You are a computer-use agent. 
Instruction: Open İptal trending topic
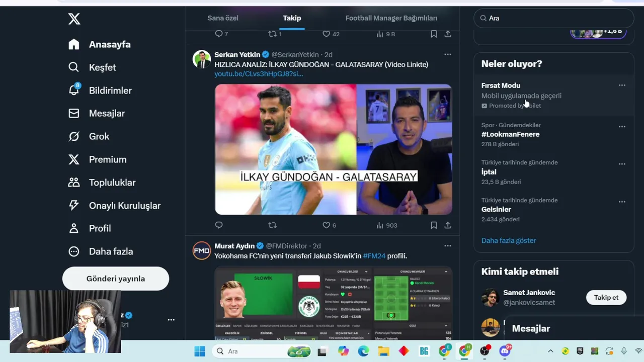(x=489, y=172)
